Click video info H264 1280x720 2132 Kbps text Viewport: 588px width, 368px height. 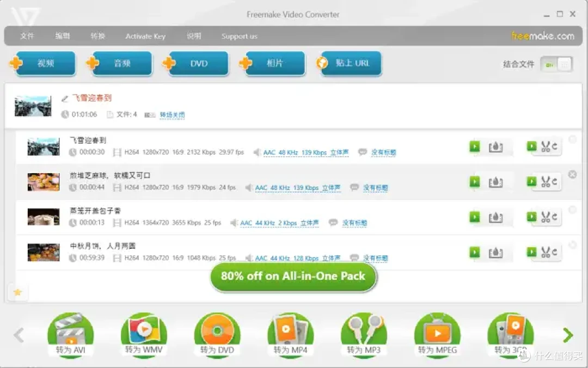coord(184,152)
